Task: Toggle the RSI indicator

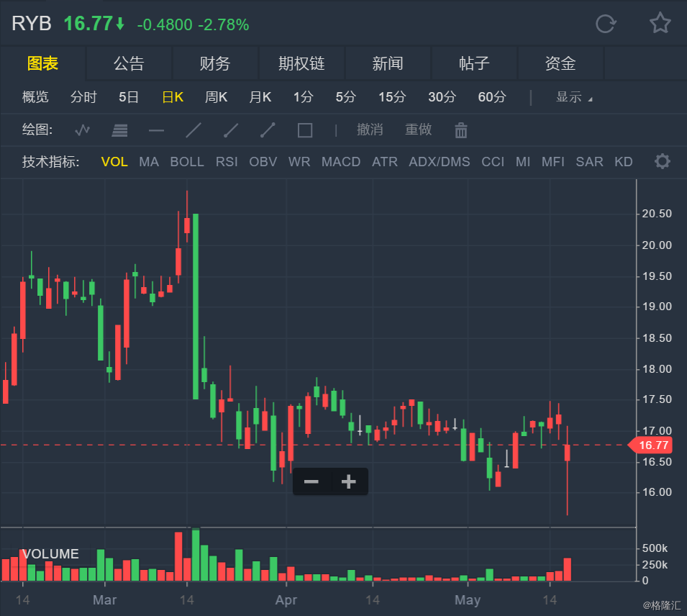Action: (227, 162)
